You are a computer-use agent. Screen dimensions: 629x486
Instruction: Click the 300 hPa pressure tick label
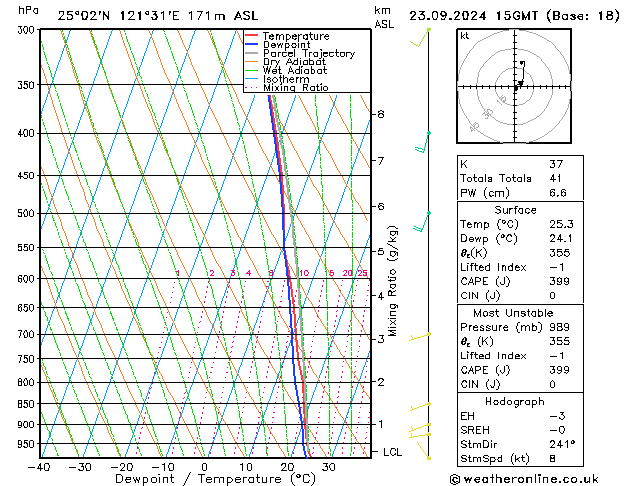(x=28, y=30)
